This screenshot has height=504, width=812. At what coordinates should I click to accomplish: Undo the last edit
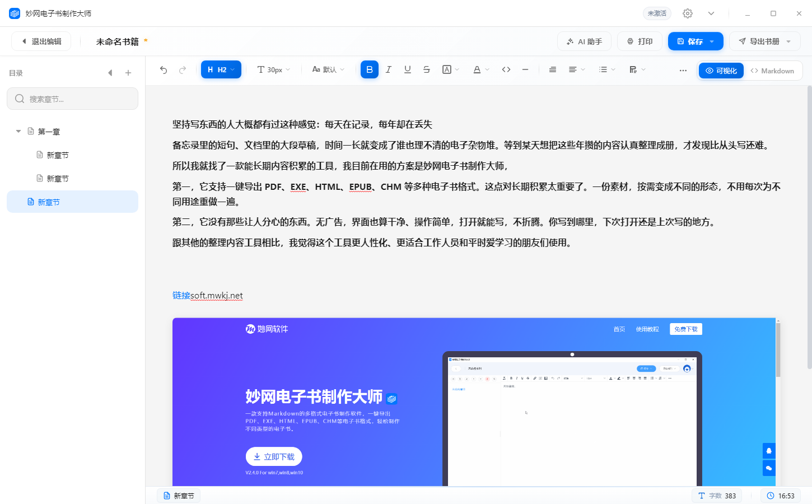(x=164, y=70)
